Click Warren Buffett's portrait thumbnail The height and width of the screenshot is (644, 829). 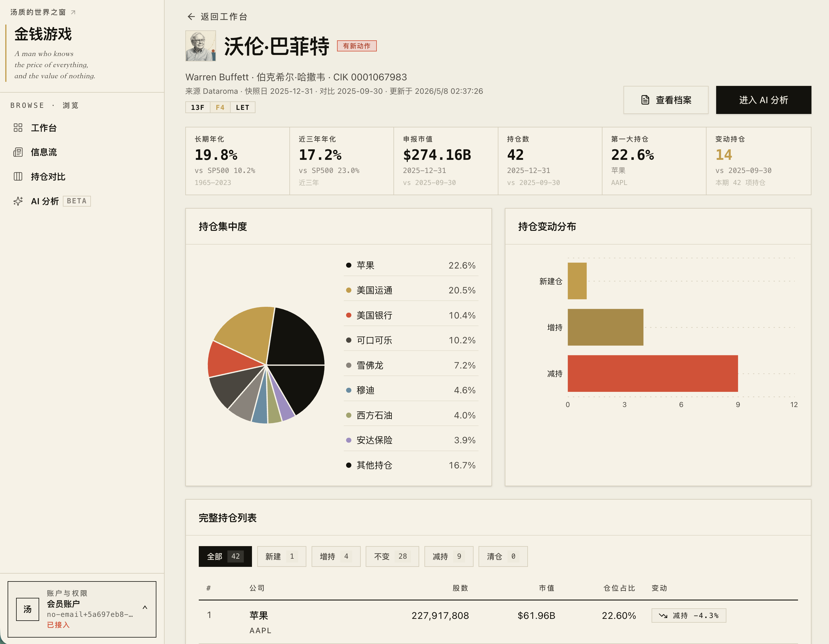201,46
